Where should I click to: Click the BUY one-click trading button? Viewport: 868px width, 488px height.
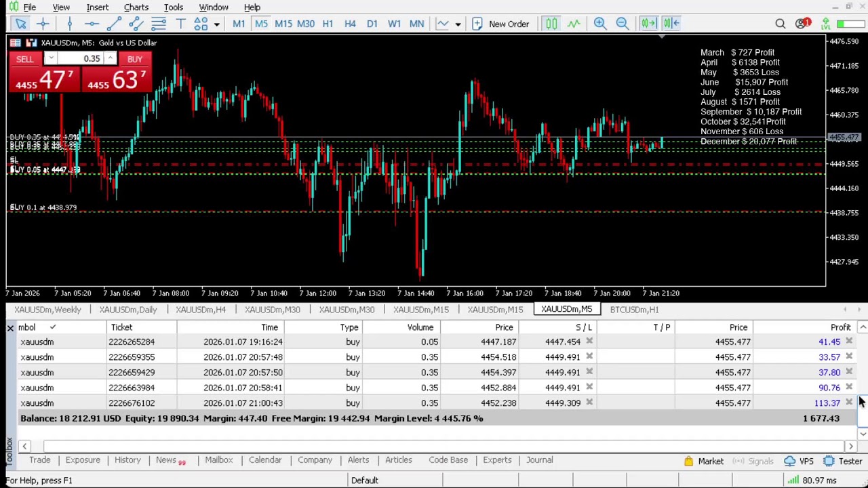point(135,60)
